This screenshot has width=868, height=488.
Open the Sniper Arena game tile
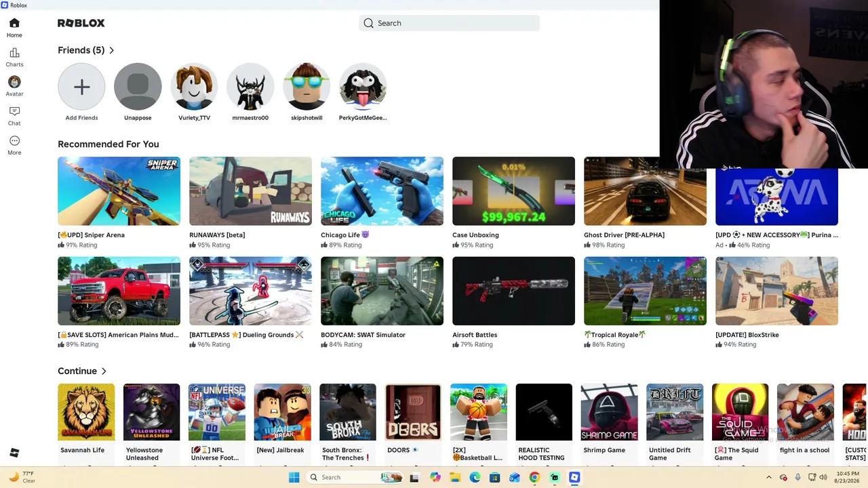119,191
